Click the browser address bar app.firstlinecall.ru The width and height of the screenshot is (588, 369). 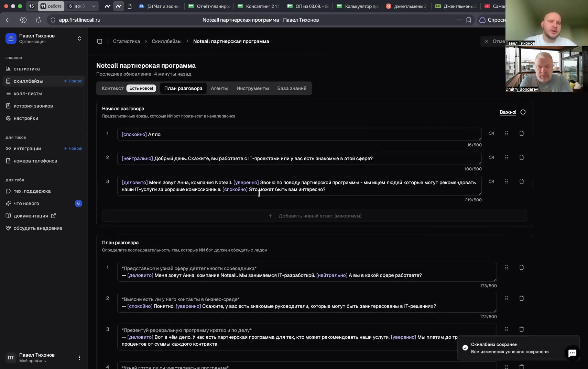coord(80,20)
